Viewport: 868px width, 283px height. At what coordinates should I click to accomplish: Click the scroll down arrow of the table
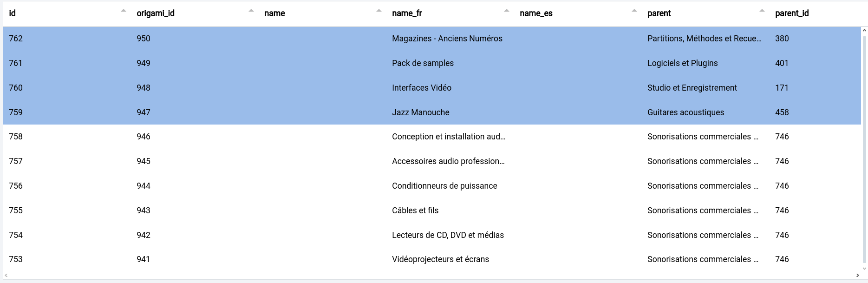pyautogui.click(x=864, y=268)
